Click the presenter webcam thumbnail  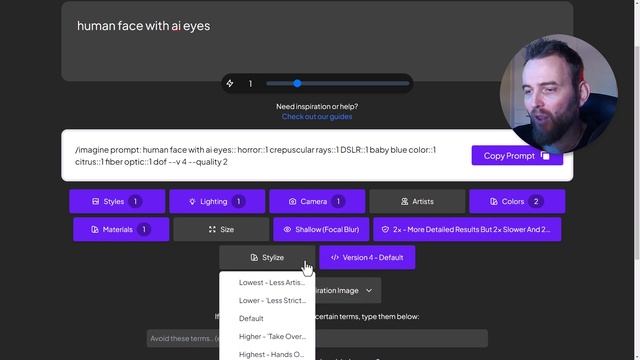click(559, 93)
